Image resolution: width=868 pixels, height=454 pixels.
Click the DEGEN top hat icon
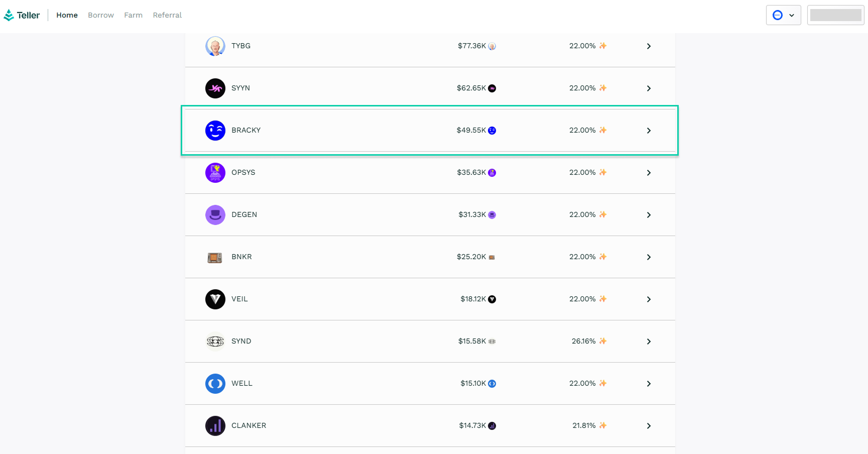(215, 215)
